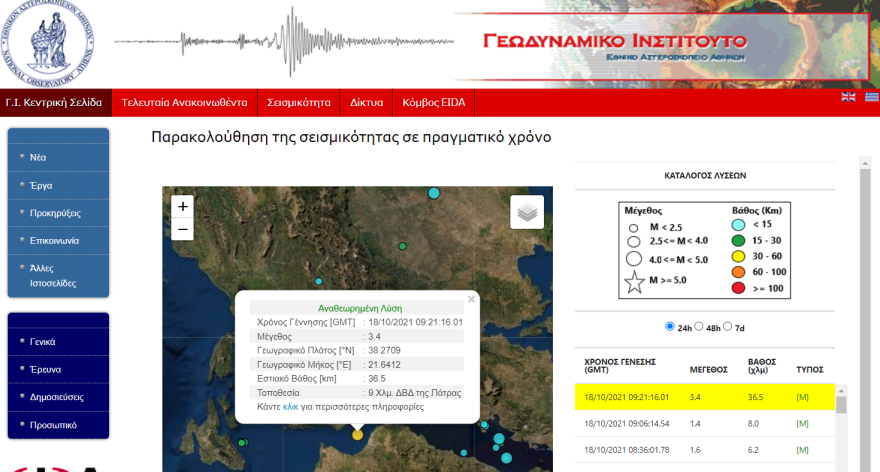
Task: Click the ΚΑΤΑΛΟΓΟΣ ΛΥΣΕΩΝ heading
Action: pos(705,176)
